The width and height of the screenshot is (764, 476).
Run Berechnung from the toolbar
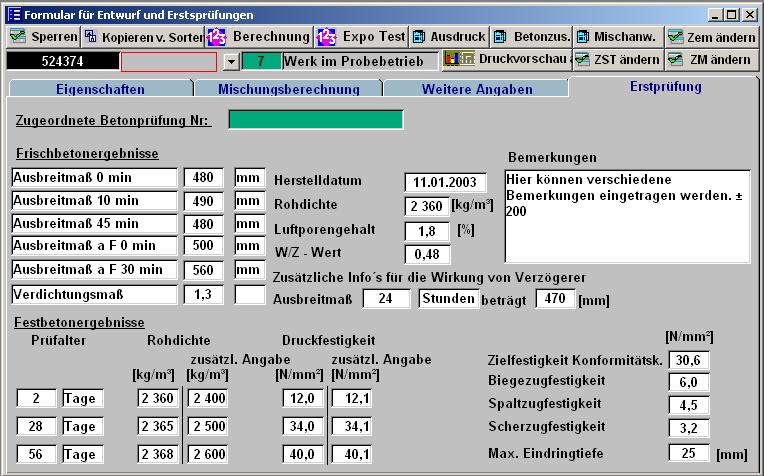258,37
